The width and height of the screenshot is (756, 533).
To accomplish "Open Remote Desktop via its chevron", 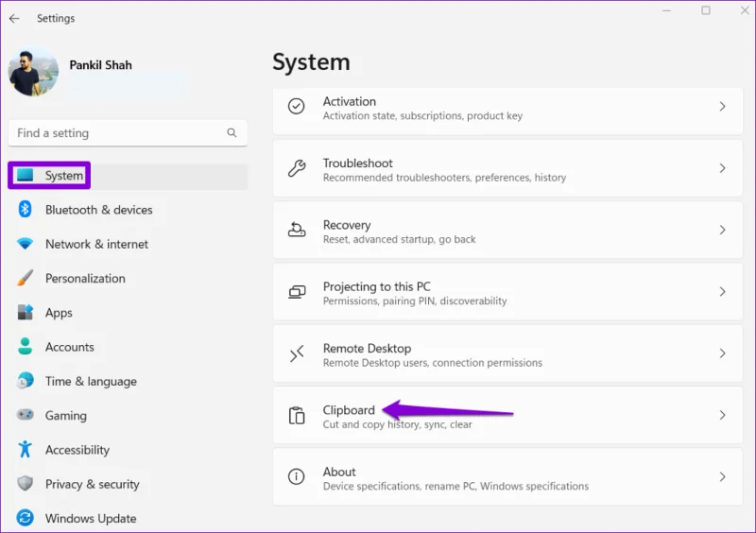I will click(x=722, y=353).
